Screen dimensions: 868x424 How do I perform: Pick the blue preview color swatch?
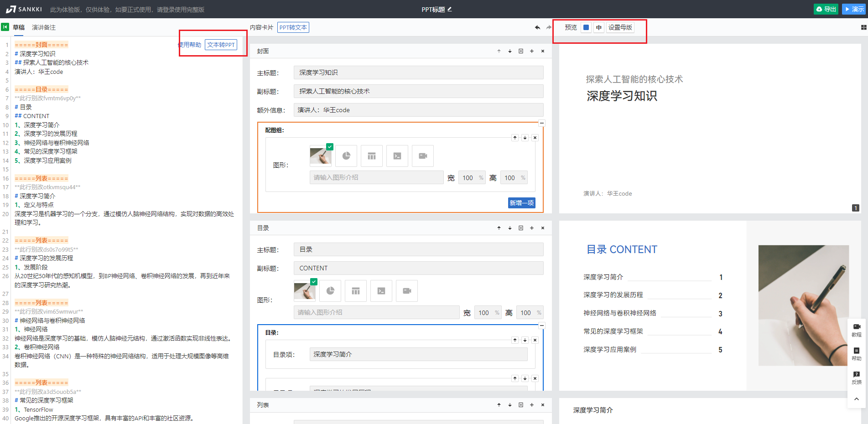pos(586,27)
